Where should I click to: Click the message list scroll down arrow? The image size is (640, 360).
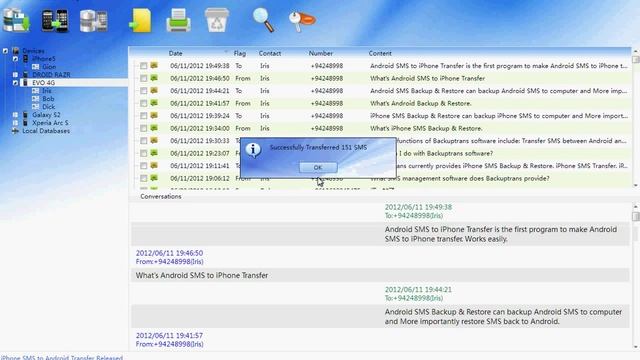[x=636, y=185]
